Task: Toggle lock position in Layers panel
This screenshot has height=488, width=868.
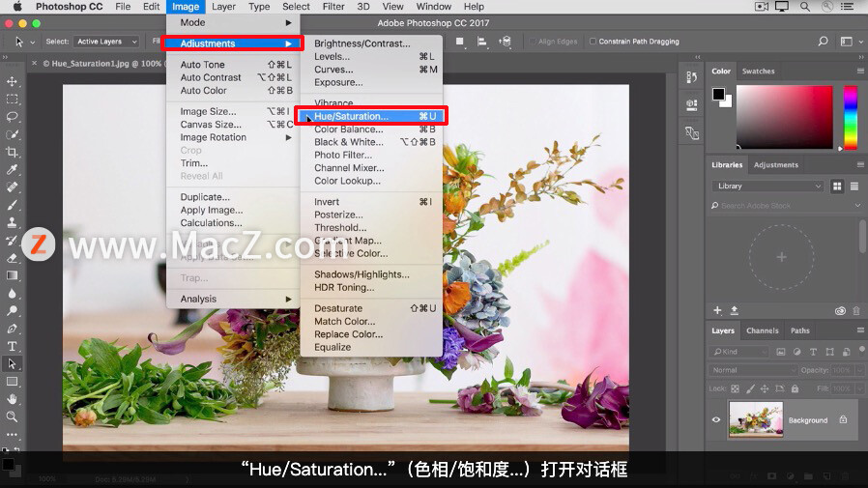Action: click(765, 389)
